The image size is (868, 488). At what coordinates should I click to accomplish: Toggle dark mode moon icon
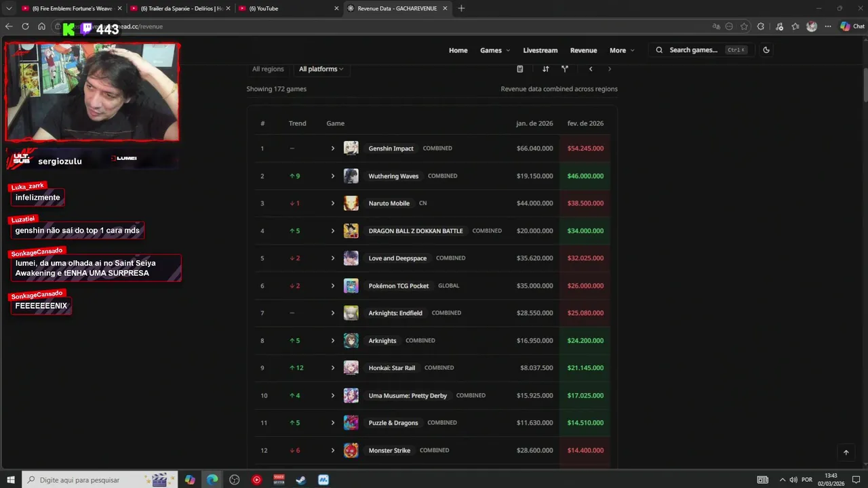tap(766, 50)
